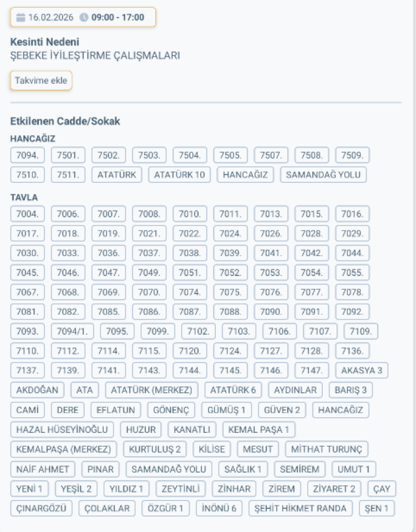The height and width of the screenshot is (532, 416).
Task: Select the MİTHAT TURUNÇ street chip
Action: [x=327, y=449]
